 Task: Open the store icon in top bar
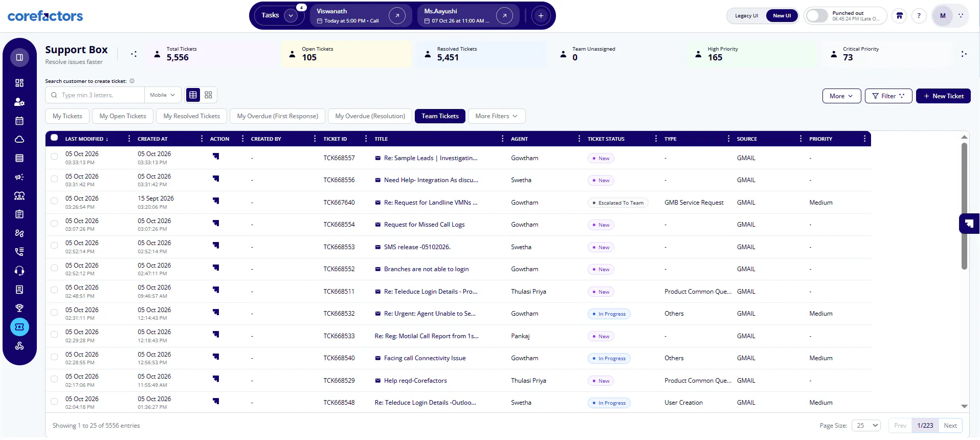pyautogui.click(x=899, y=16)
